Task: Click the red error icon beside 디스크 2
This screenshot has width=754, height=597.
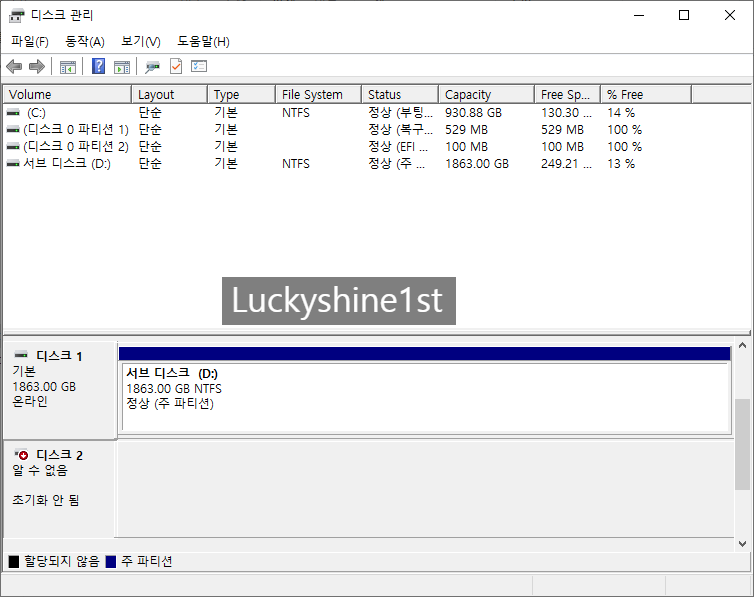Action: [x=21, y=454]
